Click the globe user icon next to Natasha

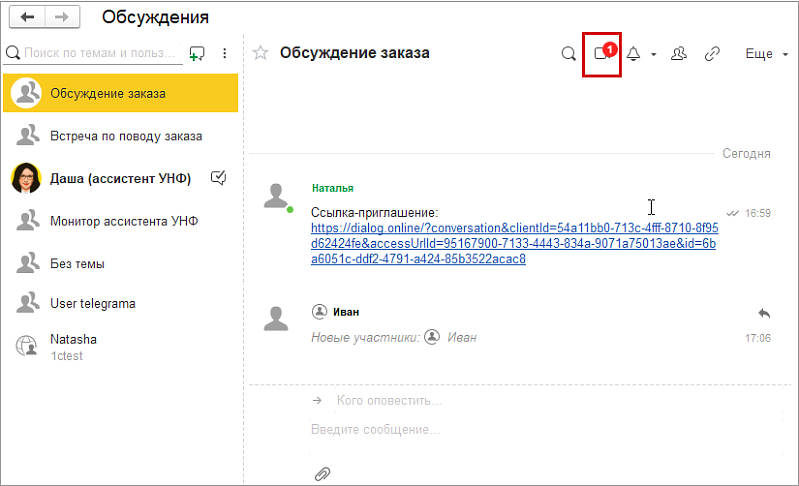(x=26, y=345)
